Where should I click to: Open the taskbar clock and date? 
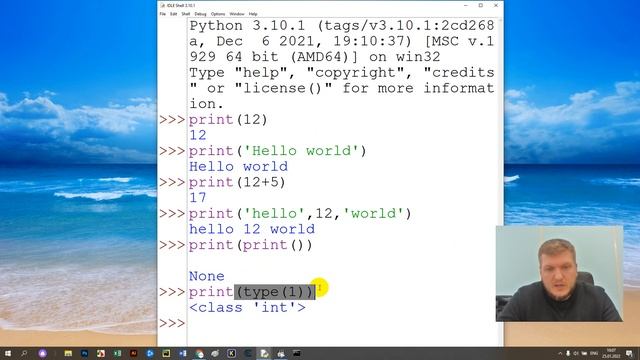click(611, 353)
